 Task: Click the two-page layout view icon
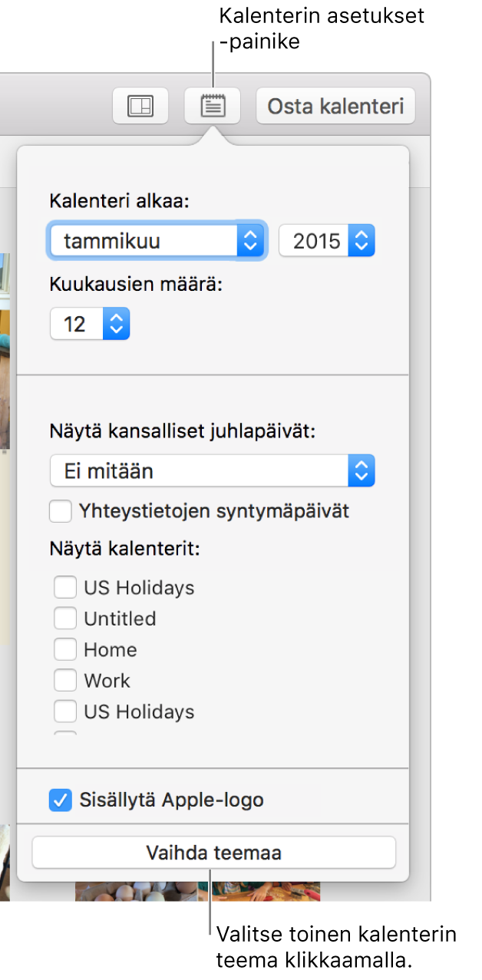pos(140,106)
